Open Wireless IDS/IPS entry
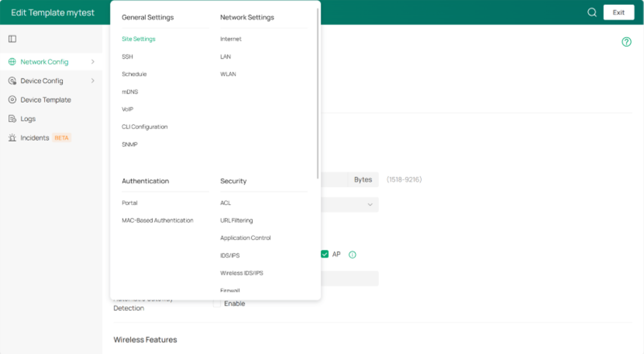The width and height of the screenshot is (644, 354). pyautogui.click(x=242, y=273)
